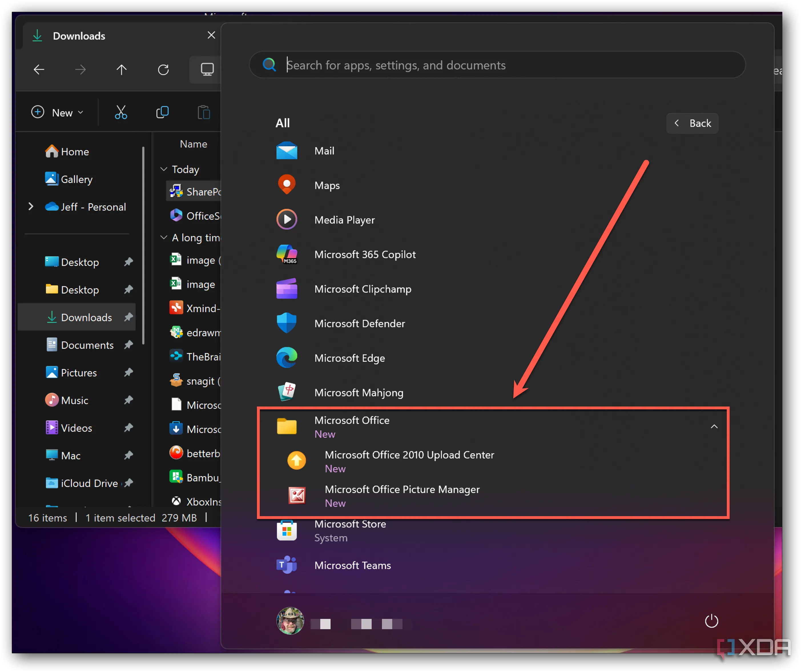Open Videos in Explorer sidebar

click(x=77, y=428)
